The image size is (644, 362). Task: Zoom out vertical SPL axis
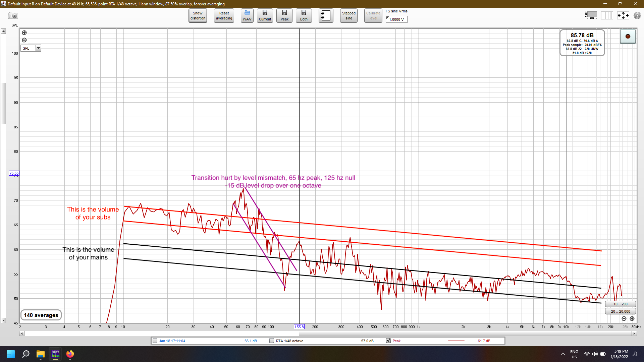tap(24, 40)
